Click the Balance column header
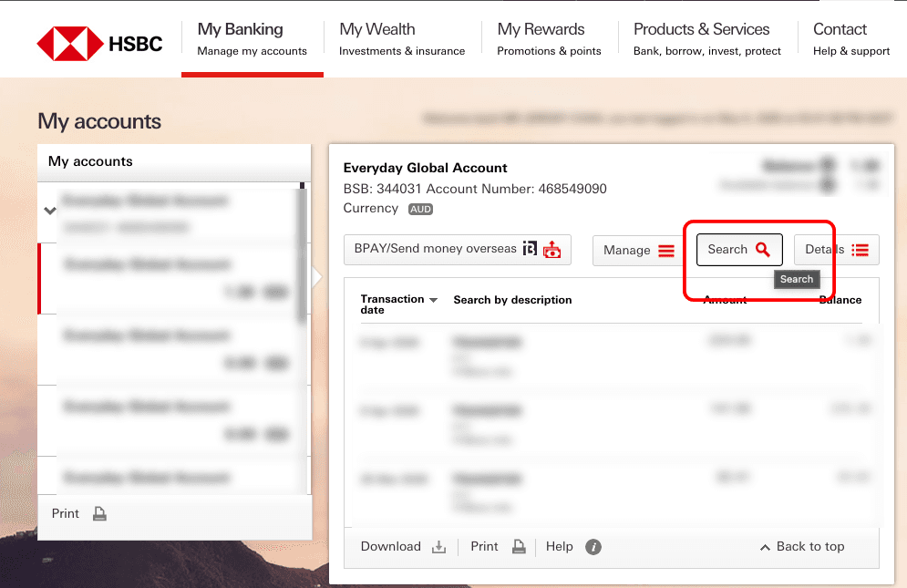Screen dimensions: 907x588 click(840, 300)
